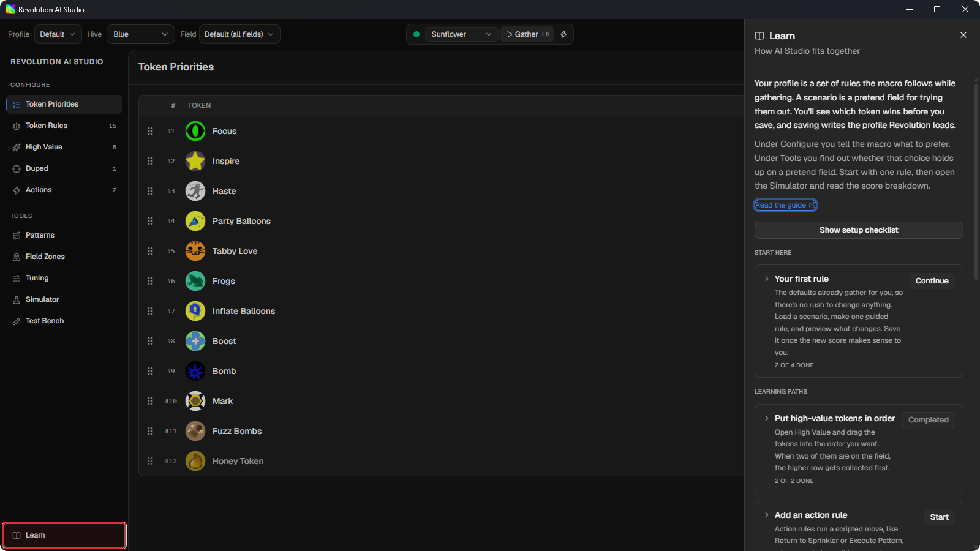Click the Learn button at sidebar bottom
980x551 pixels.
pos(64,535)
